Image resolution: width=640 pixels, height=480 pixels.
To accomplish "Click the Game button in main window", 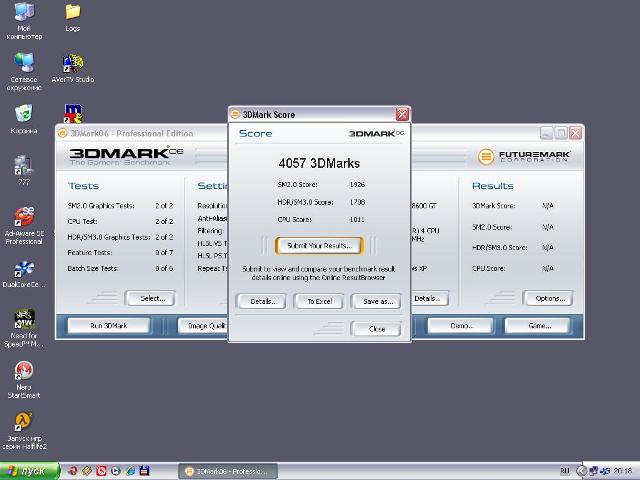I will (x=538, y=325).
